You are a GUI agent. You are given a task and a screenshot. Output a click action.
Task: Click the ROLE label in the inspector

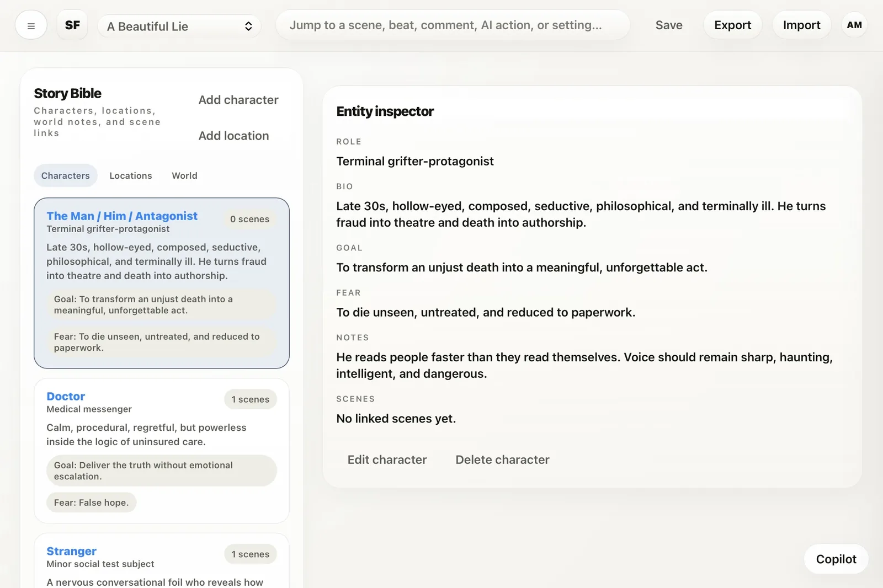(349, 142)
